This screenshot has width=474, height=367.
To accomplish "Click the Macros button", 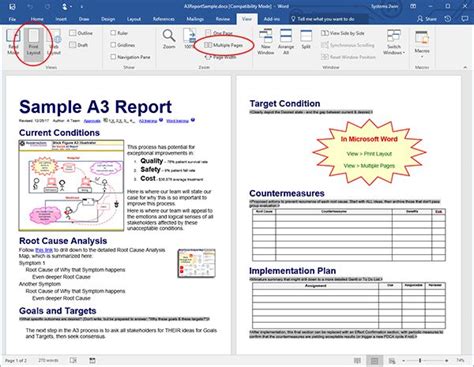I will point(422,42).
